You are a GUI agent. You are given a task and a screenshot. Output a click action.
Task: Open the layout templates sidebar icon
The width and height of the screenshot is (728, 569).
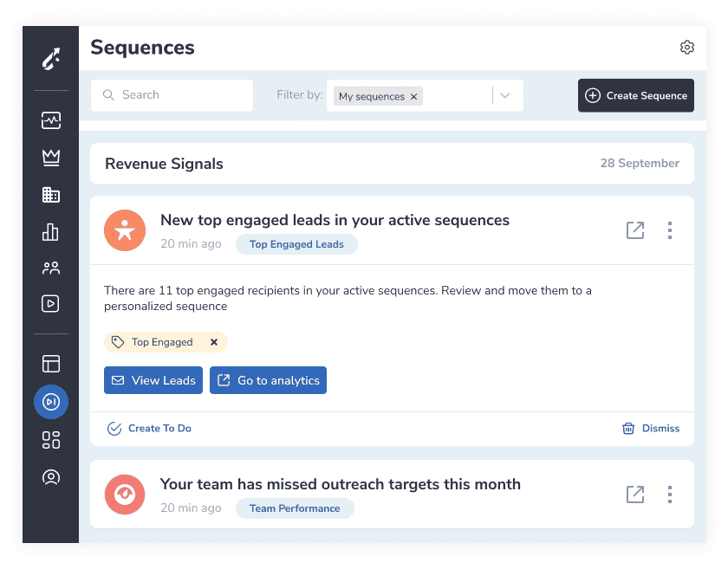51,364
